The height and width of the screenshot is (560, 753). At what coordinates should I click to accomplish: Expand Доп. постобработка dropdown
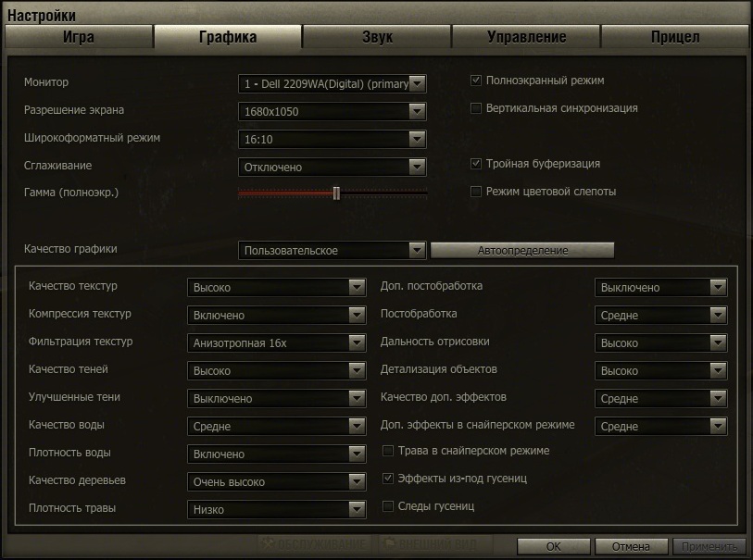660,288
